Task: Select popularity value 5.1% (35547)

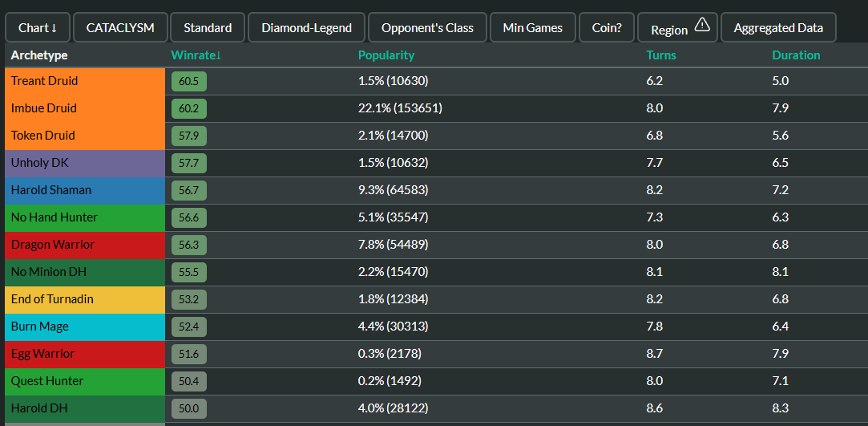Action: (x=393, y=217)
